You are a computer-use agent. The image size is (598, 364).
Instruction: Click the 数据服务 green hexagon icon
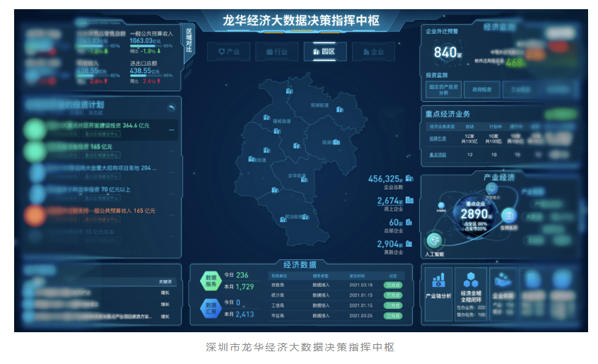point(211,279)
